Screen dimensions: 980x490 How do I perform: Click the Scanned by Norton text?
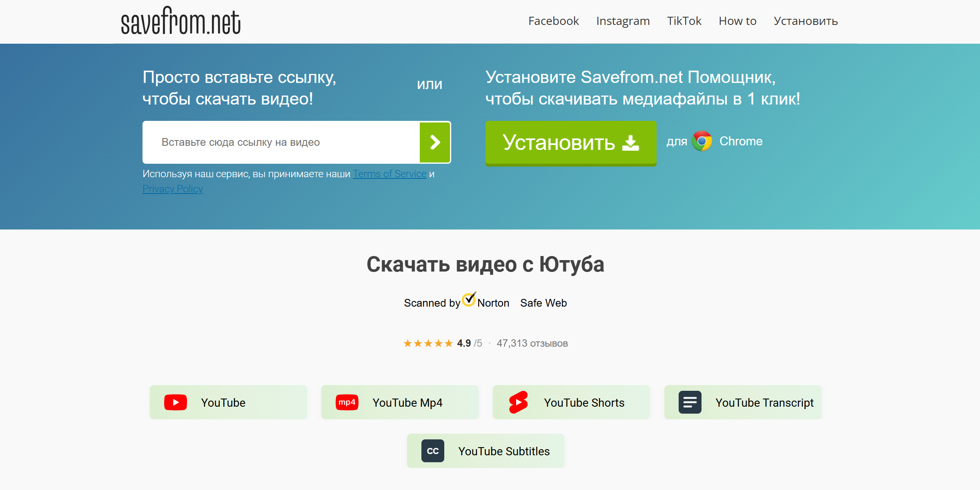pyautogui.click(x=457, y=303)
